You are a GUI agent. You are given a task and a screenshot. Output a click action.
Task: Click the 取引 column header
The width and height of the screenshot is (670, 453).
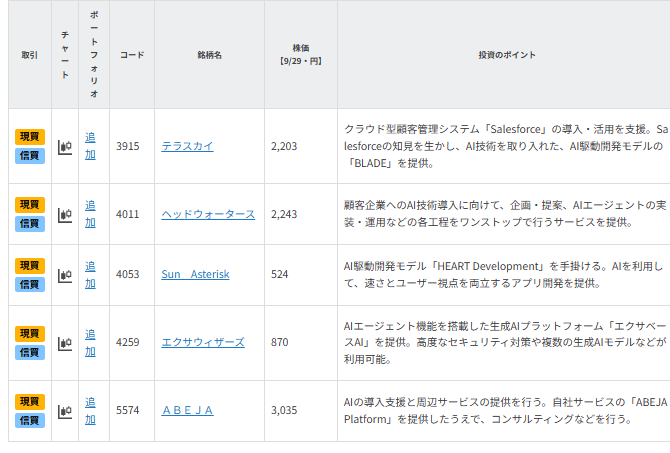click(x=29, y=55)
